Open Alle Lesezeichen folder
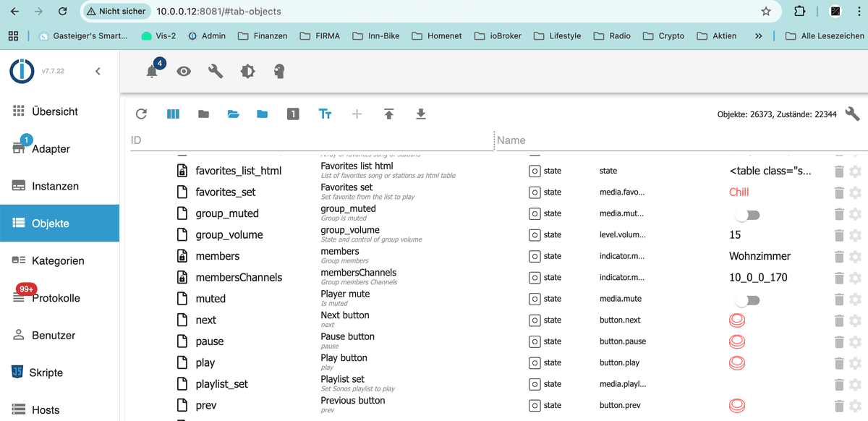The image size is (868, 421). tap(825, 35)
